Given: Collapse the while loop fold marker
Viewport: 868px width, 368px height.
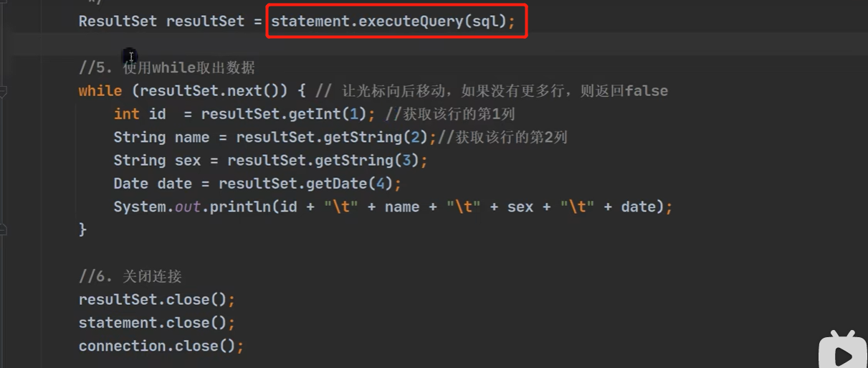Looking at the screenshot, I should (4, 91).
